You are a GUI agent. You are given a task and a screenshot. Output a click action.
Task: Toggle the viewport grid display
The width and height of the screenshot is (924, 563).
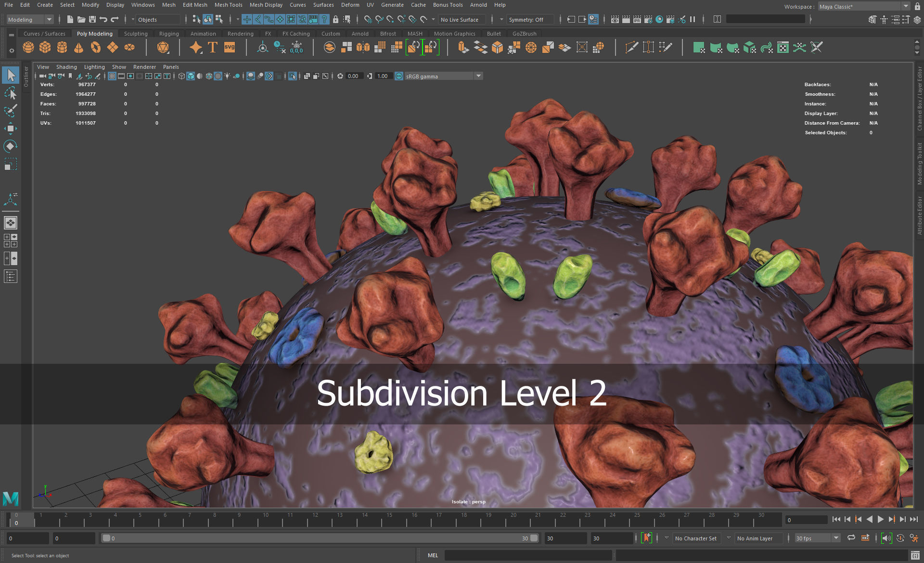pyautogui.click(x=112, y=76)
